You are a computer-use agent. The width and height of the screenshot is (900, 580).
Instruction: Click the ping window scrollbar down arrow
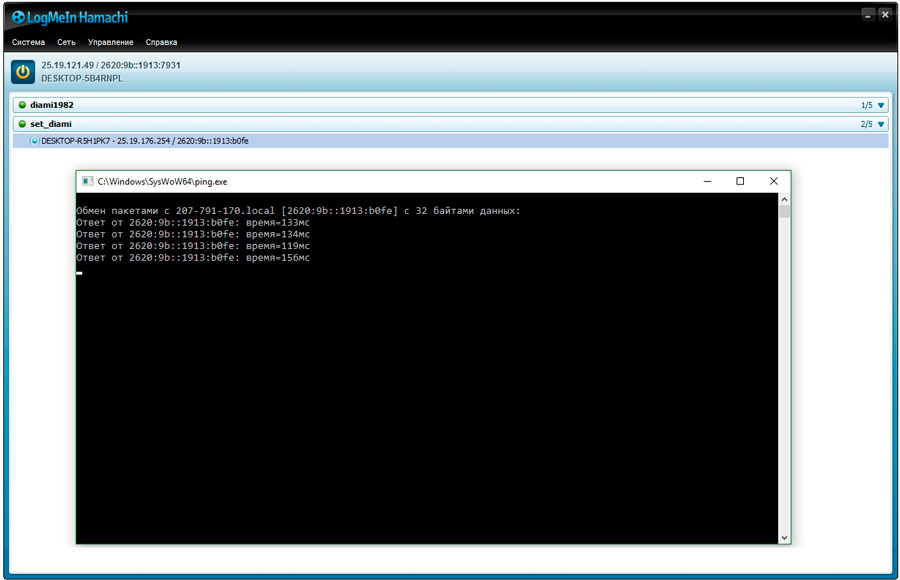[784, 538]
